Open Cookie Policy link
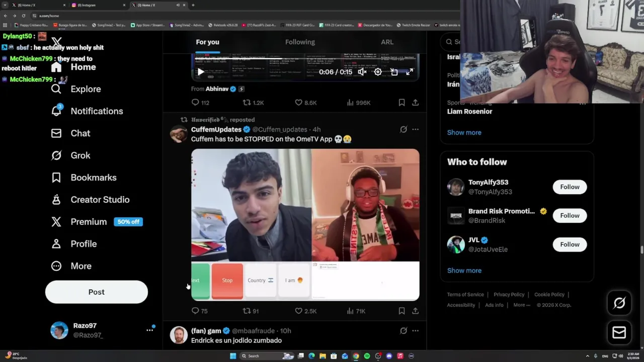The width and height of the screenshot is (644, 362). [x=549, y=295]
